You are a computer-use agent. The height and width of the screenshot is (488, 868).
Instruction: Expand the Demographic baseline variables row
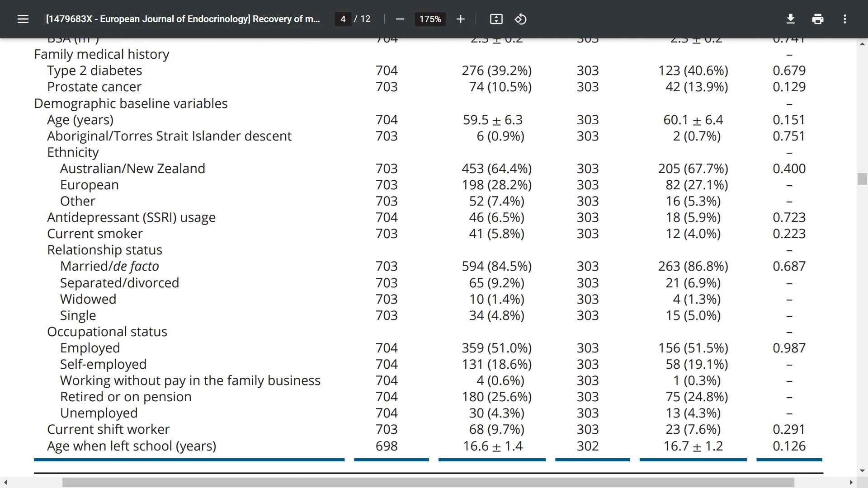click(x=131, y=103)
